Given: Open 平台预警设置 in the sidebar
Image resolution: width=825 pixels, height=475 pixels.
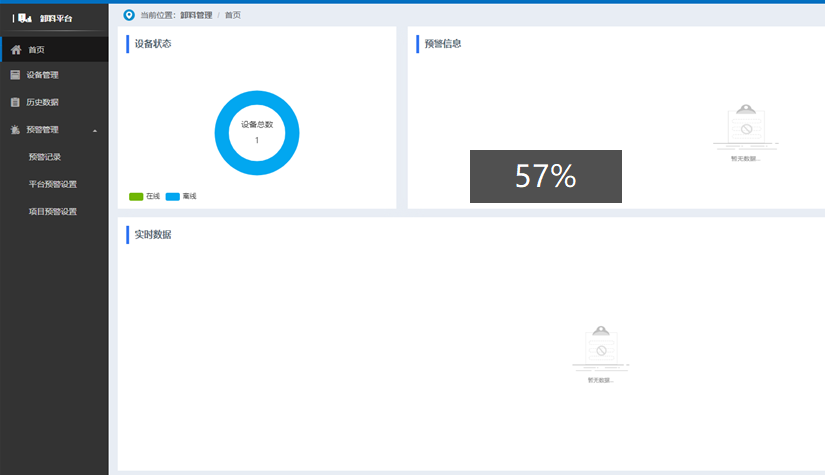Looking at the screenshot, I should 53,184.
